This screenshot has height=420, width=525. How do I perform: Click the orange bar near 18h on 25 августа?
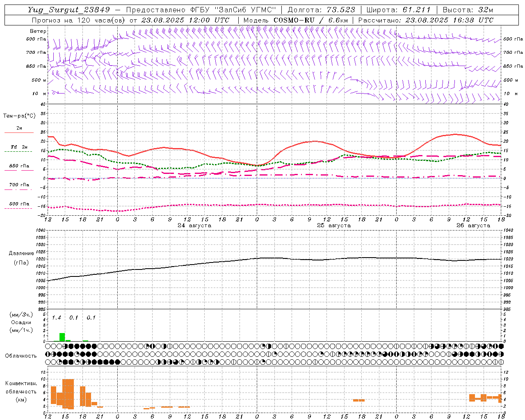point(359,400)
